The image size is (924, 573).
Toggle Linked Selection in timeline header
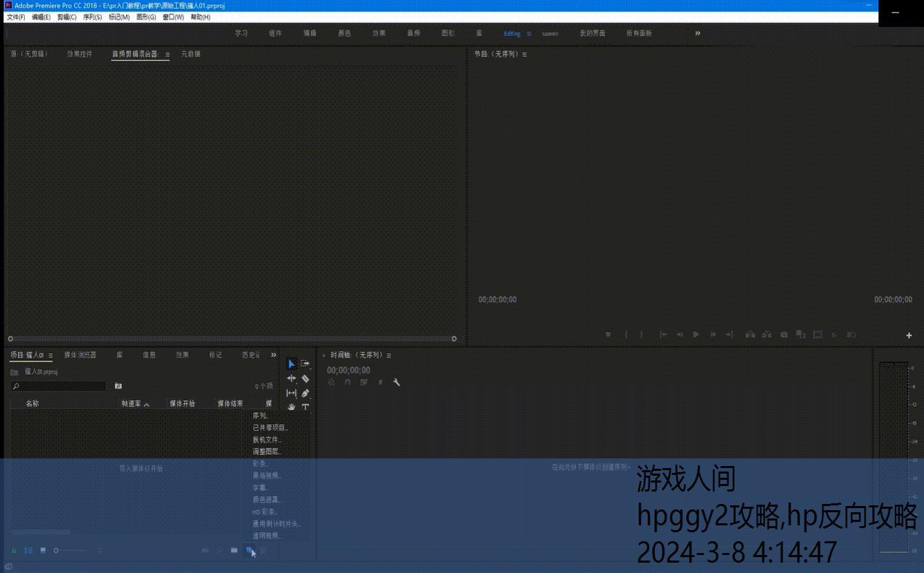click(x=364, y=382)
